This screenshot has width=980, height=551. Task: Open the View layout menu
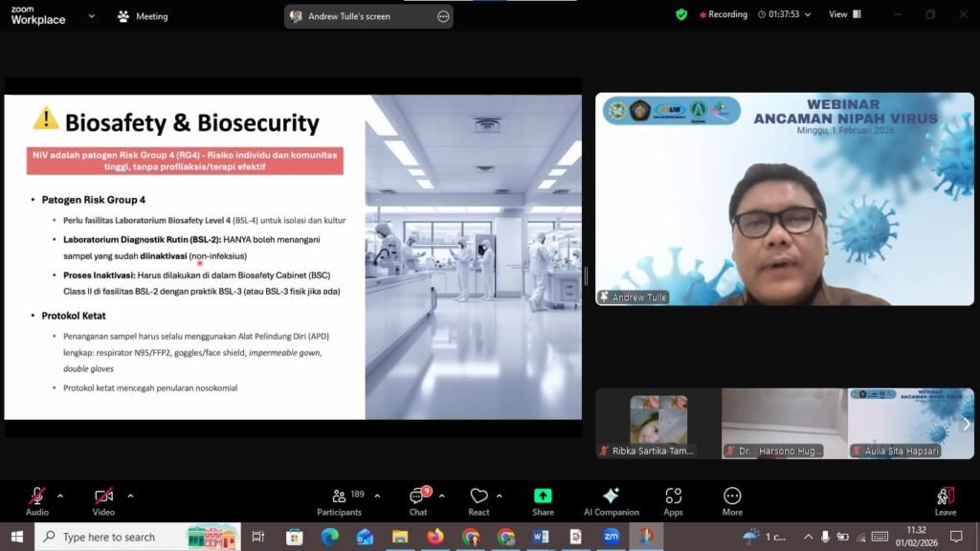coord(844,15)
